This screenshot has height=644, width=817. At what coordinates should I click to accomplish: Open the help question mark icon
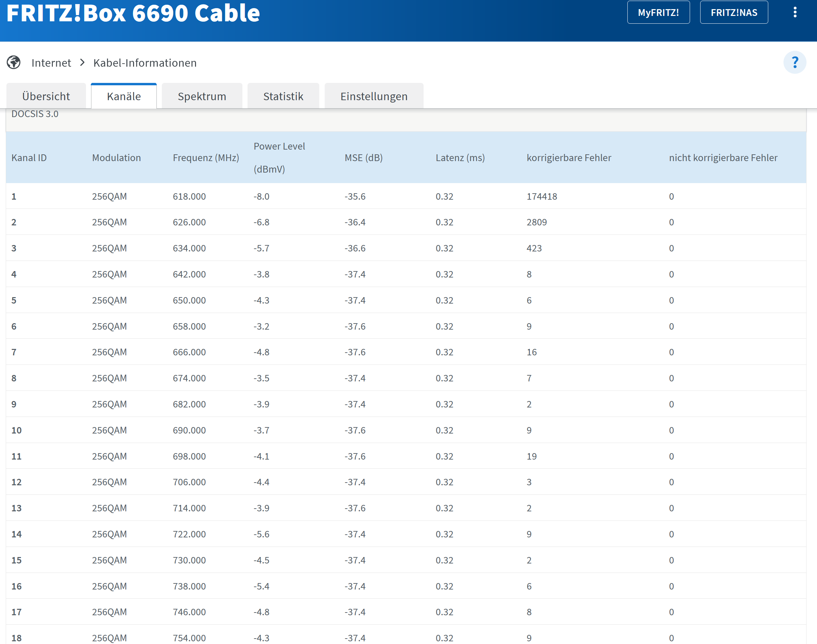(794, 62)
